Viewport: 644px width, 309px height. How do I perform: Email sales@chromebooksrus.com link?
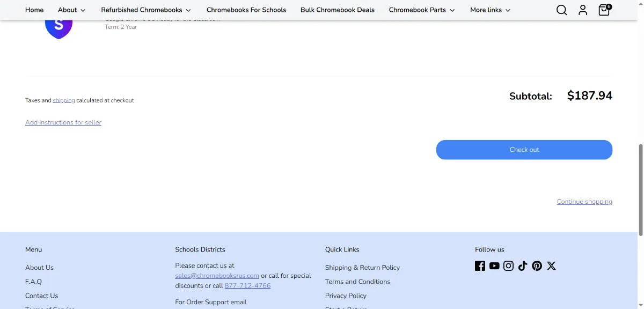(x=217, y=276)
